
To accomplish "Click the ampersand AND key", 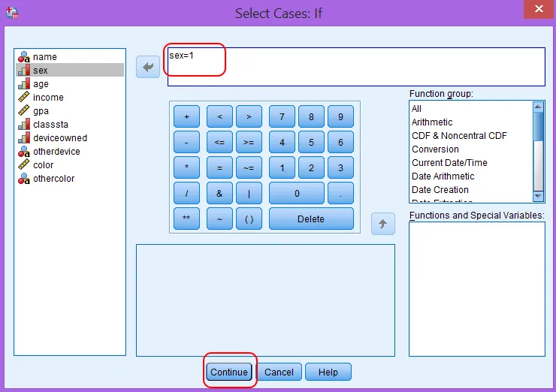I will point(219,193).
